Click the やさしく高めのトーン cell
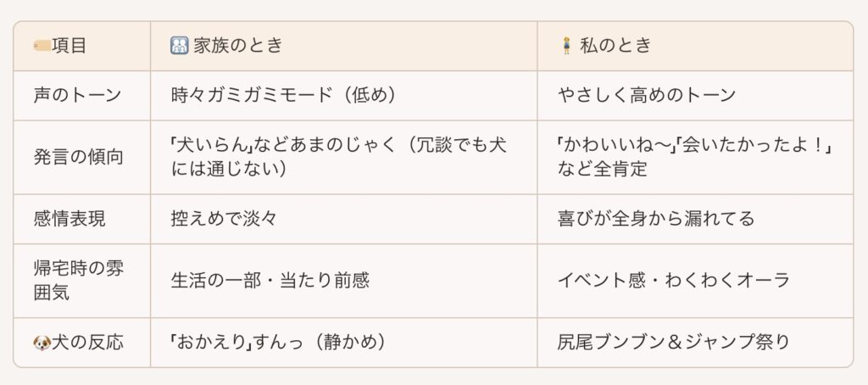Image resolution: width=868 pixels, height=385 pixels. pyautogui.click(x=695, y=95)
